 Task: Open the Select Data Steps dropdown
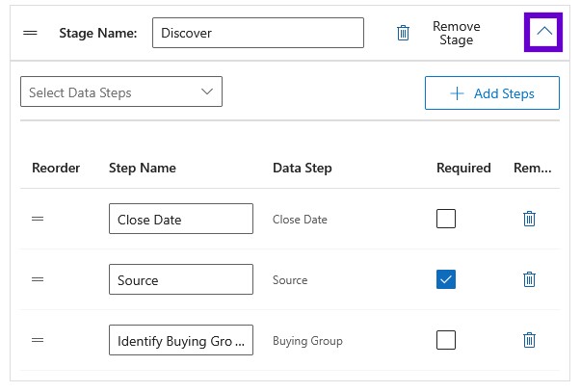click(x=121, y=91)
